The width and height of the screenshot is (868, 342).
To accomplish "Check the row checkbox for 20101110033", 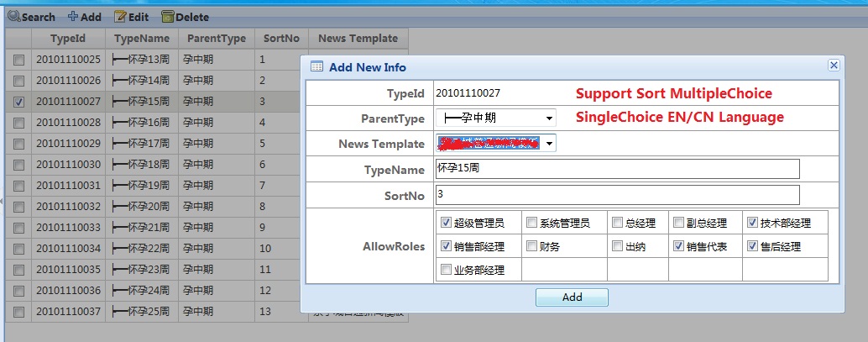I will pyautogui.click(x=18, y=228).
